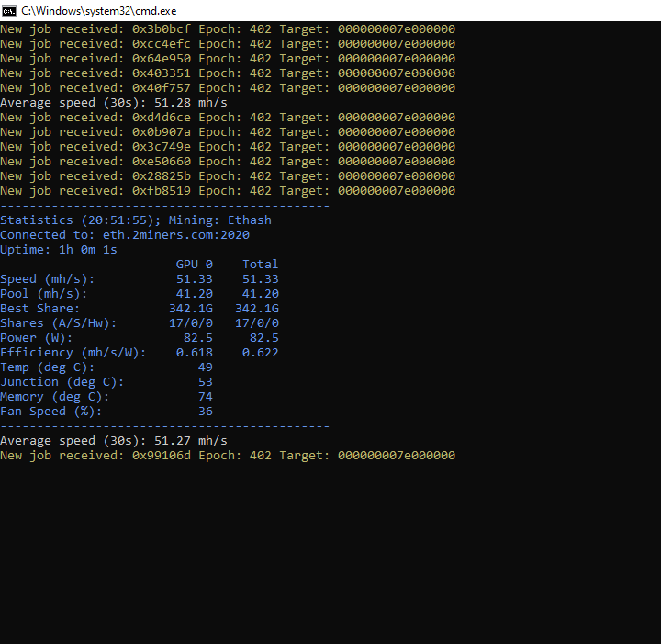Click the pool address eth.2miners.com:2020
The width and height of the screenshot is (661, 644).
[176, 235]
